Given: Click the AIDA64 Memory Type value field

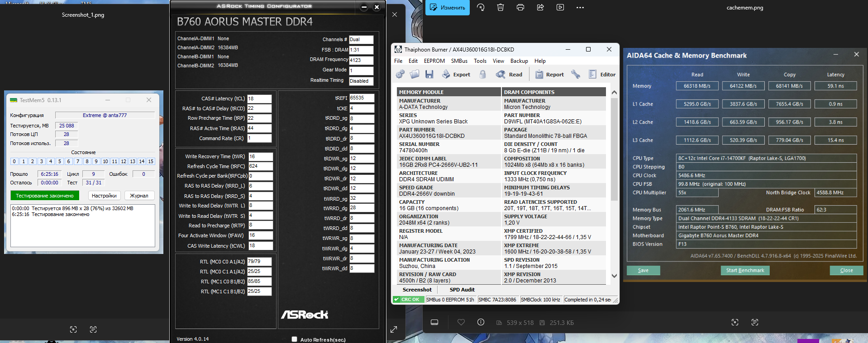Looking at the screenshot, I should tap(766, 218).
